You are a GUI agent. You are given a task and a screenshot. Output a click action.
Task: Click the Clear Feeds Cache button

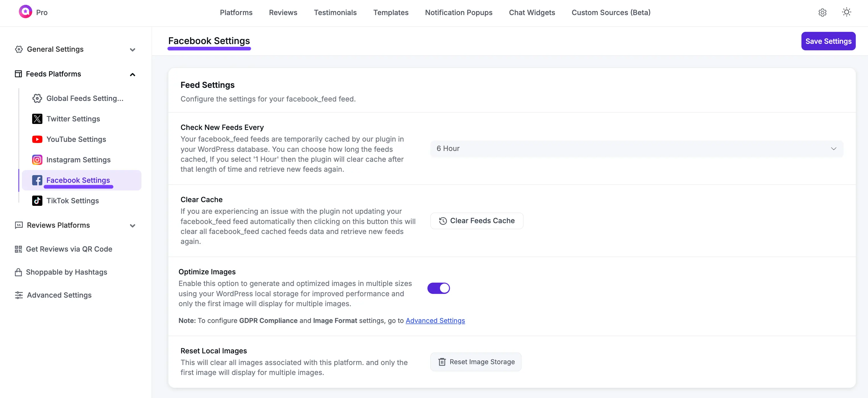click(477, 221)
